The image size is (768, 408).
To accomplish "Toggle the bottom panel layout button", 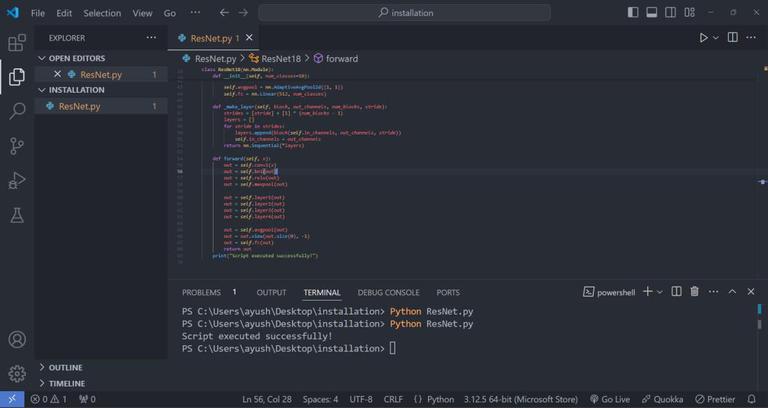I will click(x=652, y=13).
